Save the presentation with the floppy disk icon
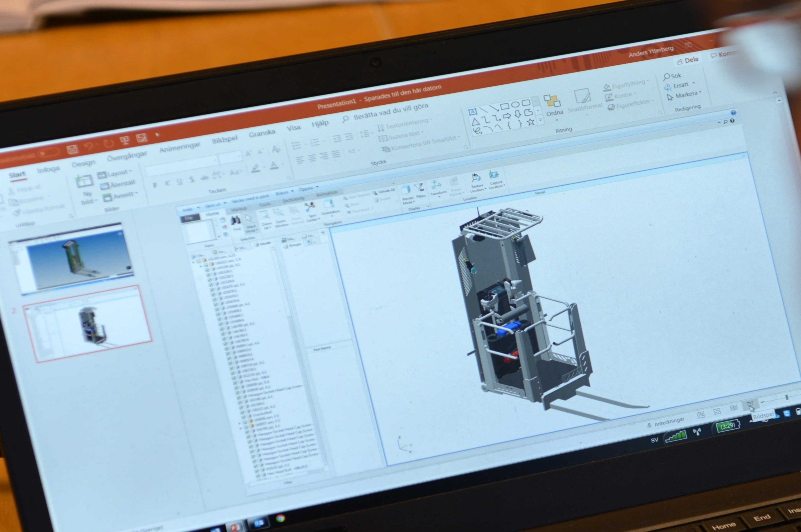Image resolution: width=801 pixels, height=532 pixels. (x=73, y=149)
